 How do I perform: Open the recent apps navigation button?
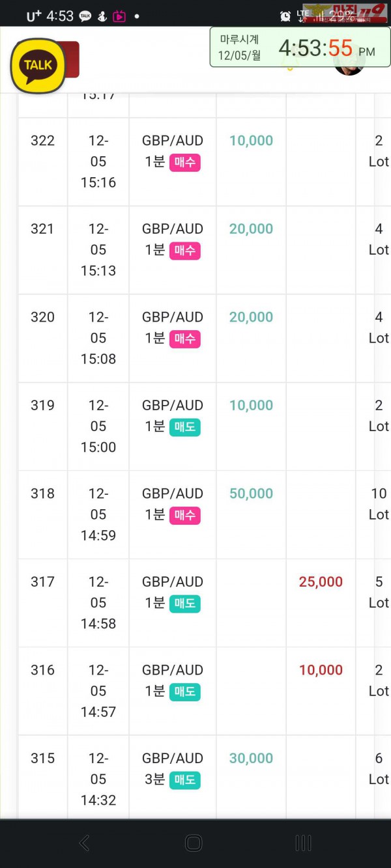pyautogui.click(x=303, y=843)
